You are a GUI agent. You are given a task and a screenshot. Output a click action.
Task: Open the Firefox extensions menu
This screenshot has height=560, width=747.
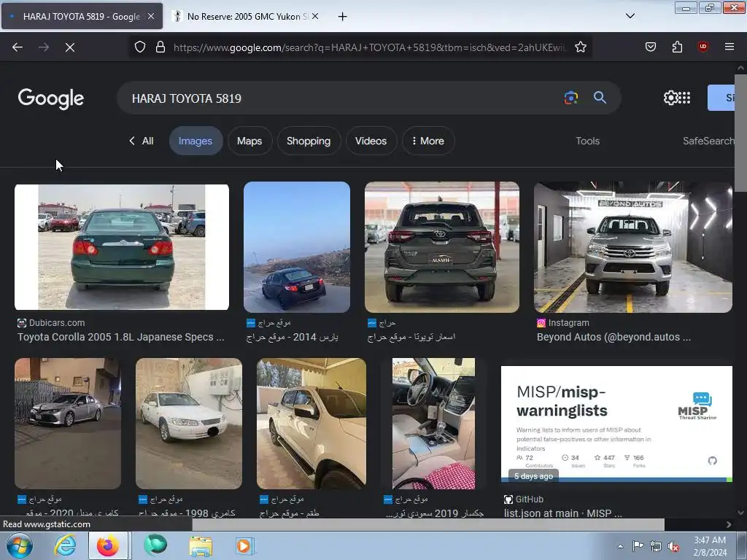click(x=677, y=47)
